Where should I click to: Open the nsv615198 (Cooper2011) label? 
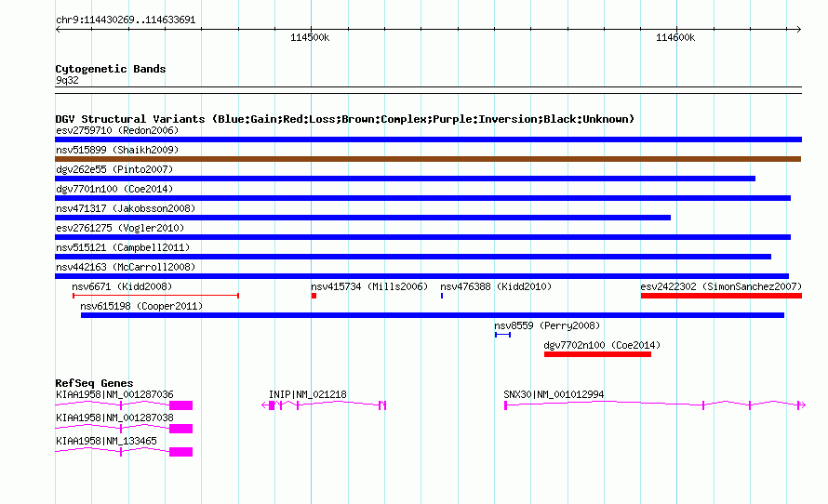tap(141, 306)
